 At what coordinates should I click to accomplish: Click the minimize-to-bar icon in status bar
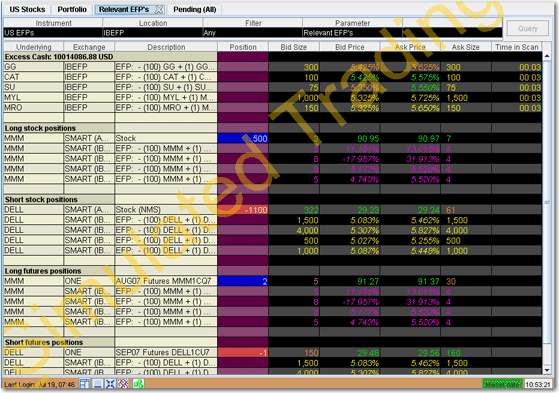coord(97,384)
